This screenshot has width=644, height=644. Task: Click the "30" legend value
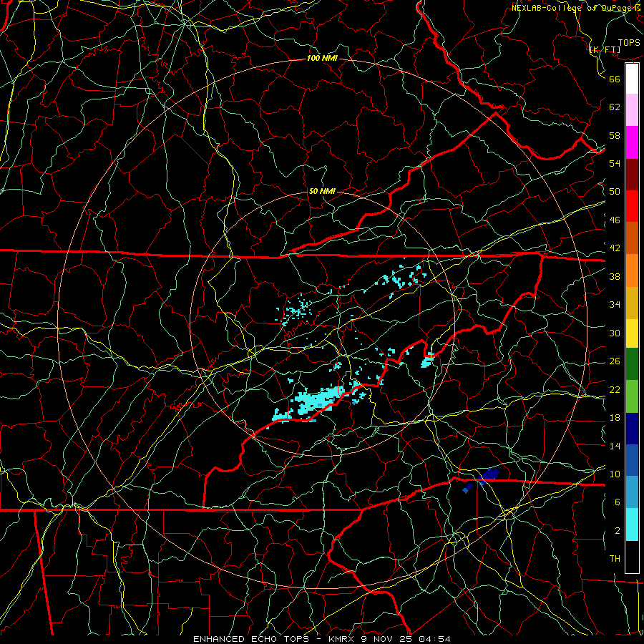click(615, 333)
